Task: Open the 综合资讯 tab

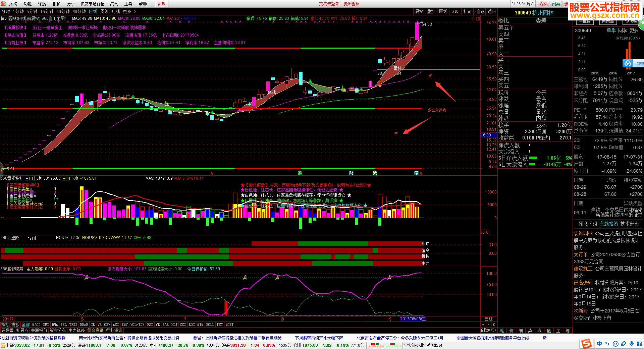Action: [96, 330]
